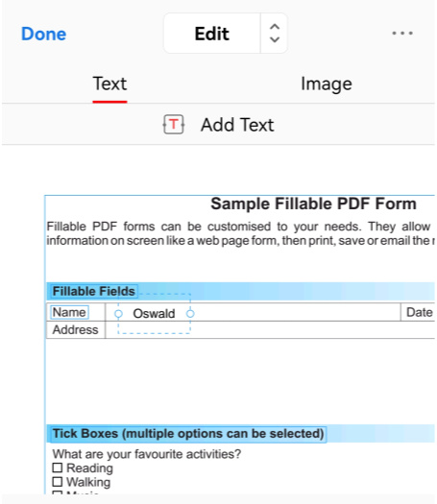Image resolution: width=437 pixels, height=504 pixels.
Task: Tick the Reading checkbox
Action: [58, 468]
